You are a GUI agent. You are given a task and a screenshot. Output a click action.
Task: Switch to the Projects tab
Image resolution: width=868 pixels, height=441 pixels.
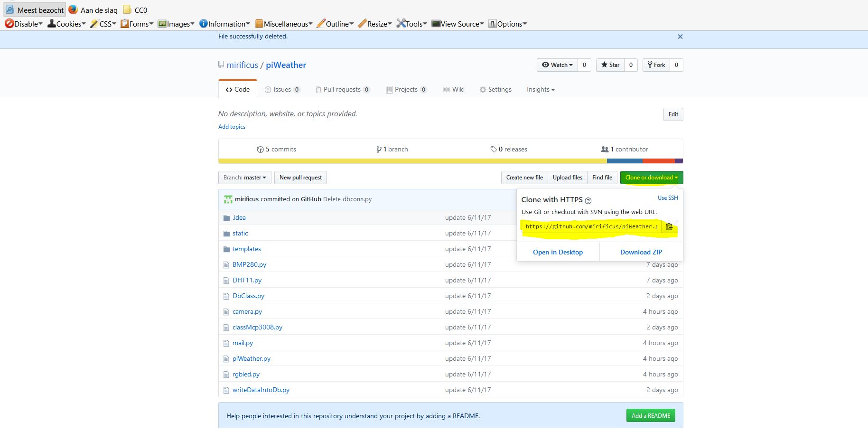[406, 89]
